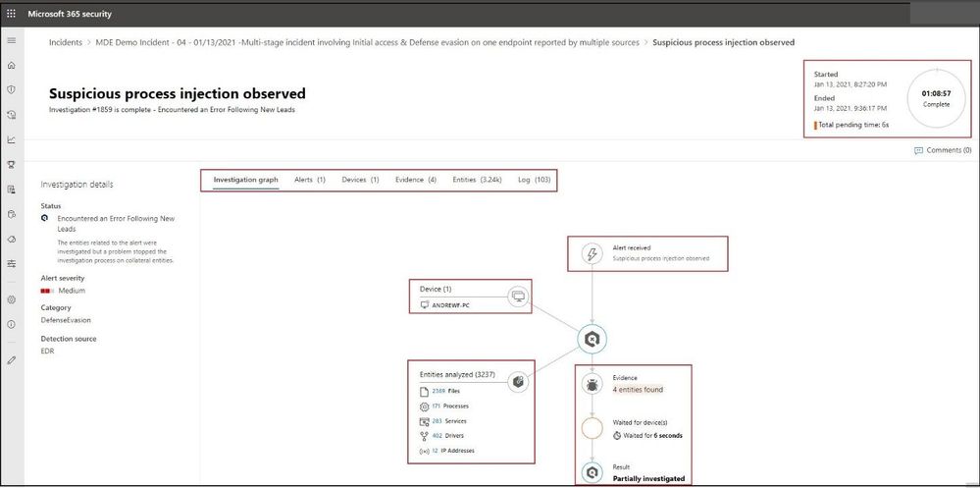The height and width of the screenshot is (488, 980).
Task: Open MDE Demo Incident breadcrumb link
Action: (x=368, y=42)
